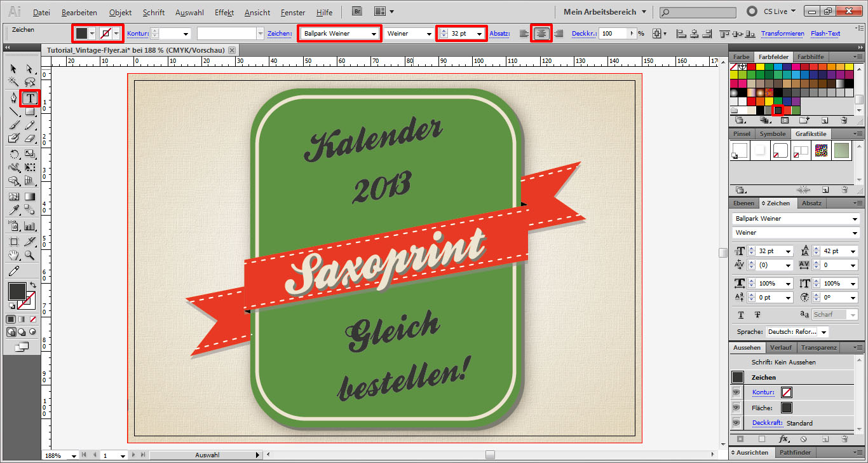Viewport: 868px width, 463px height.
Task: Choose the Eyedropper tool
Action: pyautogui.click(x=13, y=211)
